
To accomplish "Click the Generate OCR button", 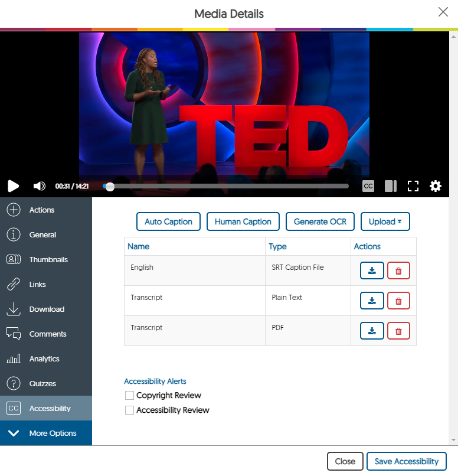I will (320, 221).
